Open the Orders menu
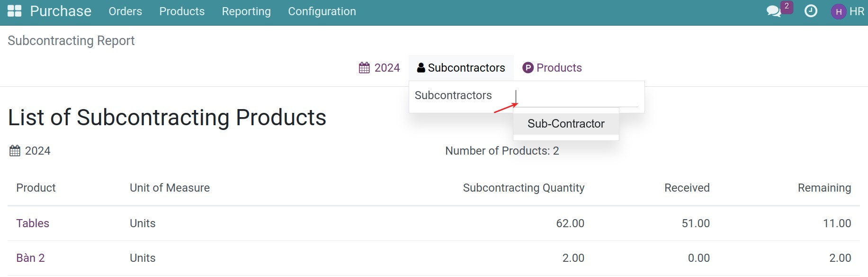 tap(125, 11)
